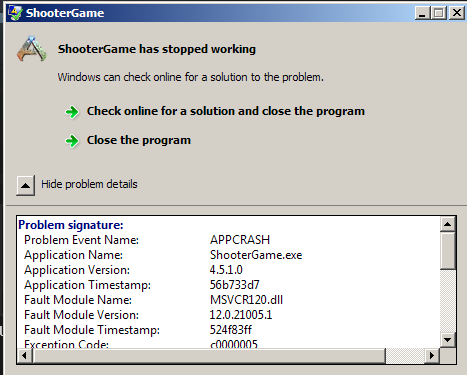Click the ARK ShooterGame application icon
This screenshot has height=375, width=467.
tap(32, 49)
